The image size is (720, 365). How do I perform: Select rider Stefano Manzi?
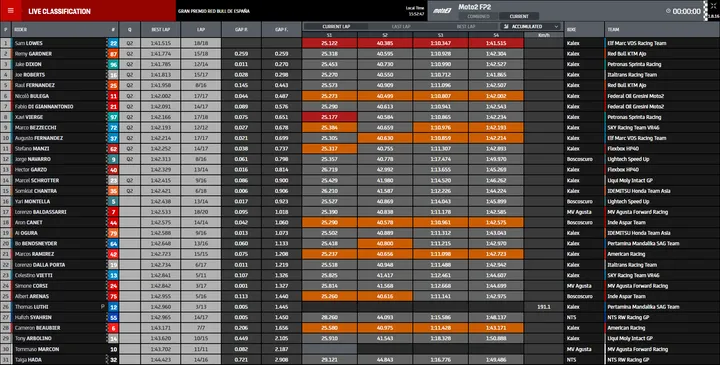pyautogui.click(x=32, y=149)
